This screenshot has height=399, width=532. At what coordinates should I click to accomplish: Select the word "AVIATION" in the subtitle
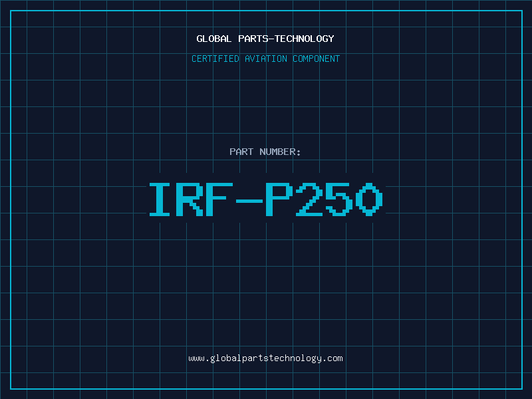pyautogui.click(x=267, y=59)
